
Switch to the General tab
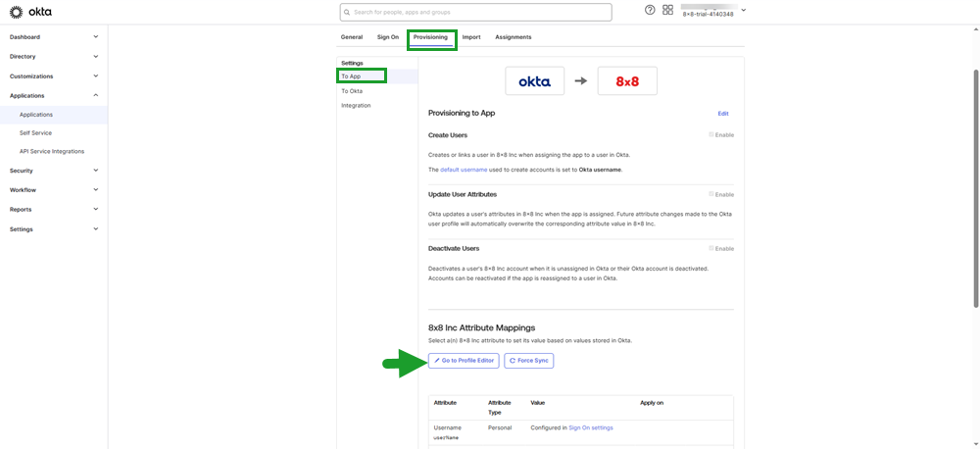(351, 37)
